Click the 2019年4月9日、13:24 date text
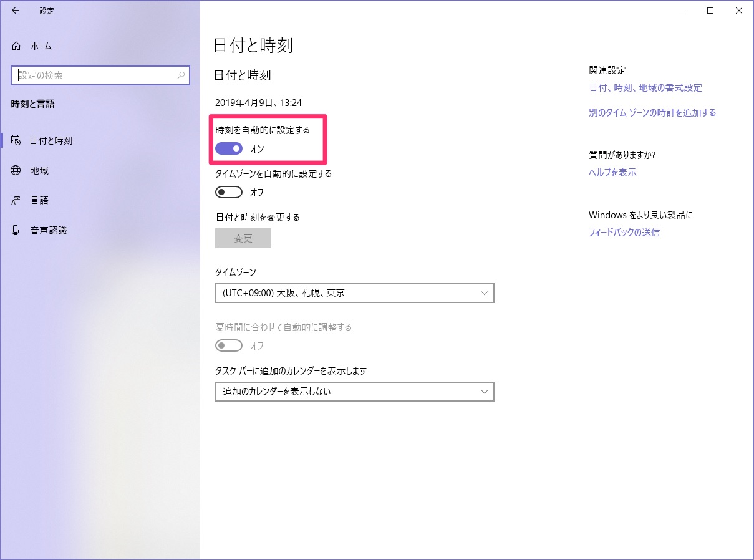The image size is (754, 560). 258,103
